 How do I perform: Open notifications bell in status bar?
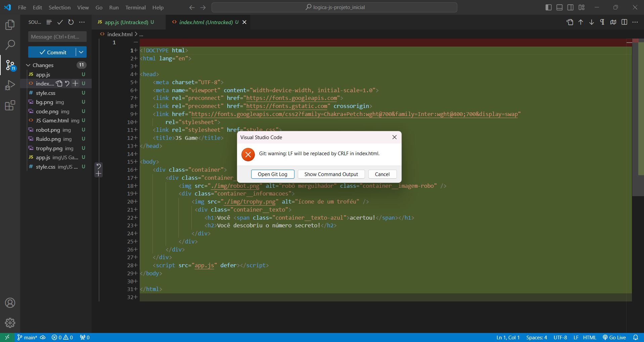635,337
